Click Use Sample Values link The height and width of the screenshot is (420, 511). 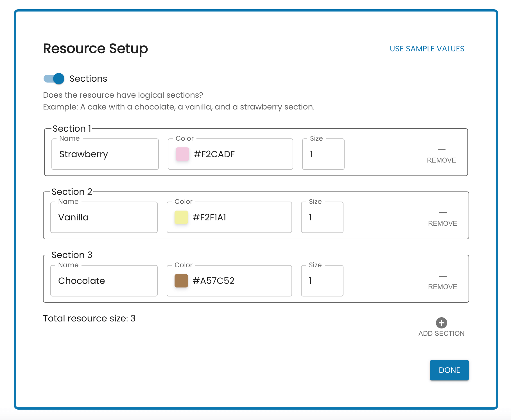427,49
